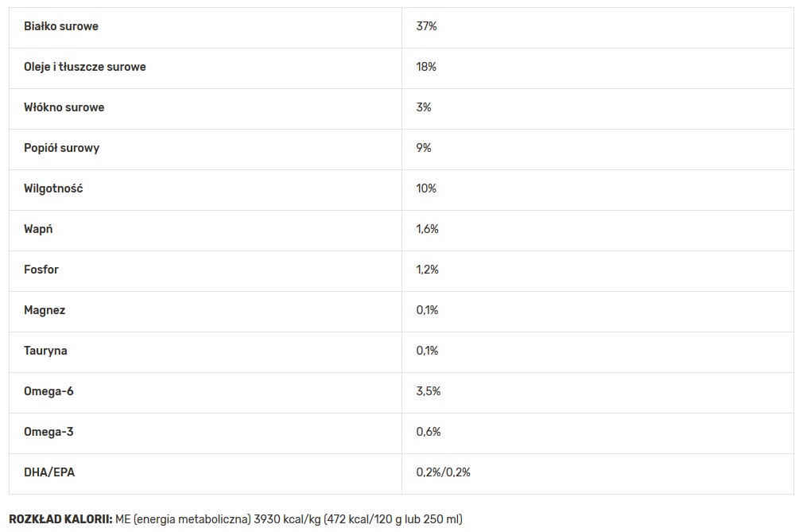Click the "Oleje i tłuszcze surowe" label
803x532 pixels.
(85, 67)
